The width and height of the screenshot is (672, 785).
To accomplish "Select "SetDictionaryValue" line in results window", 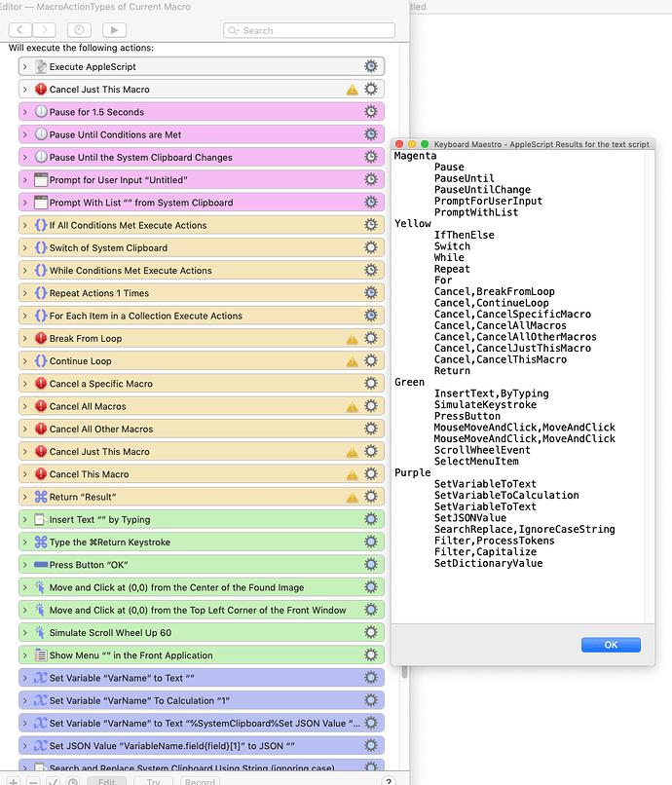I will point(488,563).
